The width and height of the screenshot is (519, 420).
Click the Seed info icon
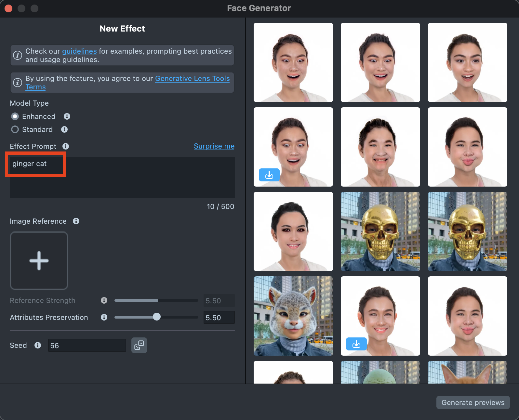(x=38, y=345)
